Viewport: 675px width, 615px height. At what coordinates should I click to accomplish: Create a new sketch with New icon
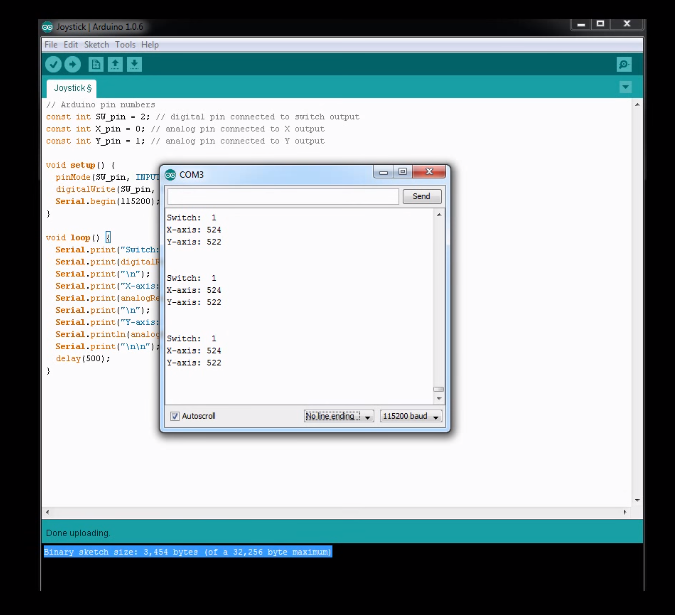pyautogui.click(x=96, y=64)
